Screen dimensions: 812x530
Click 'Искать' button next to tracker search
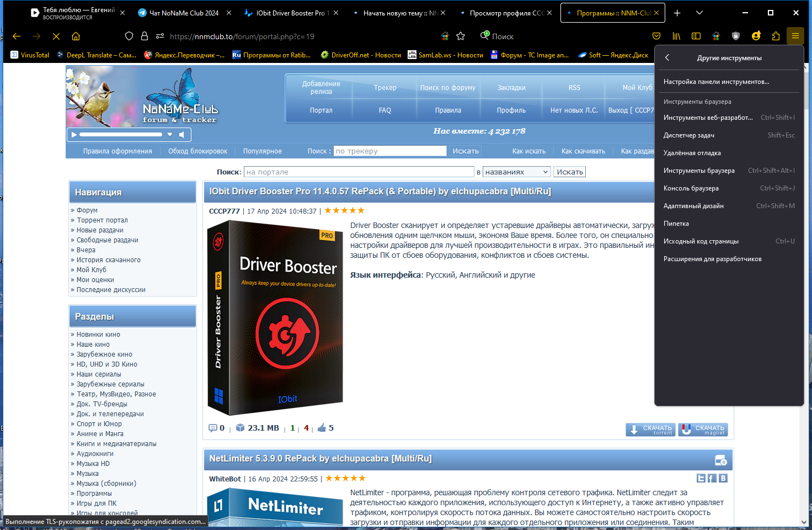[x=466, y=151]
